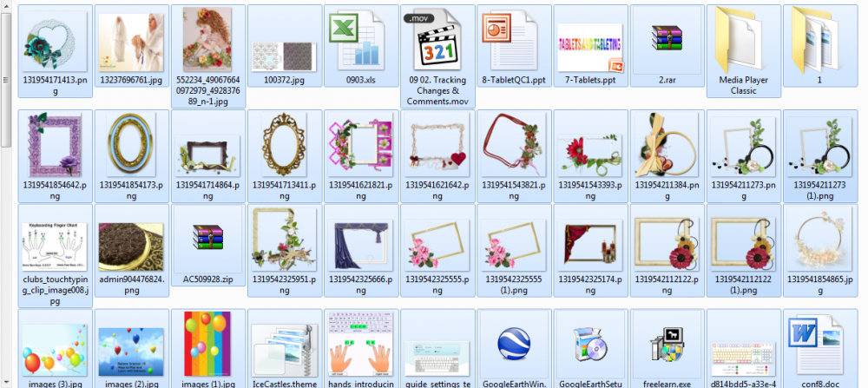This screenshot has height=388, width=868.
Task: Select the freelearn.exe application icon
Action: pos(667,345)
